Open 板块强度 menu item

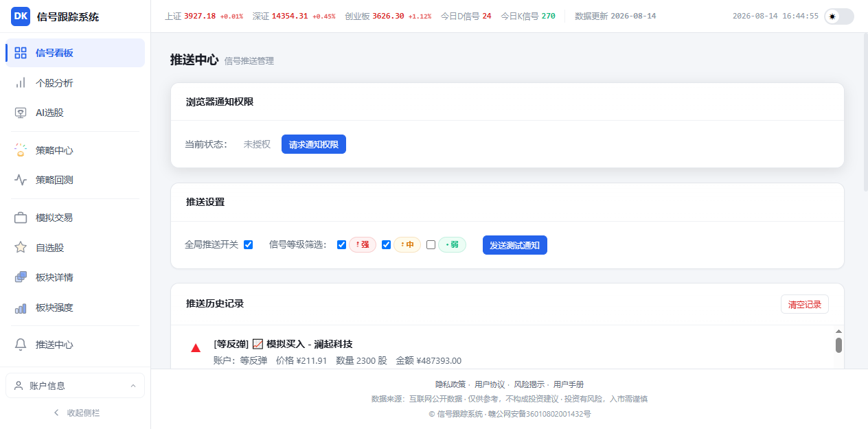pyautogui.click(x=76, y=308)
